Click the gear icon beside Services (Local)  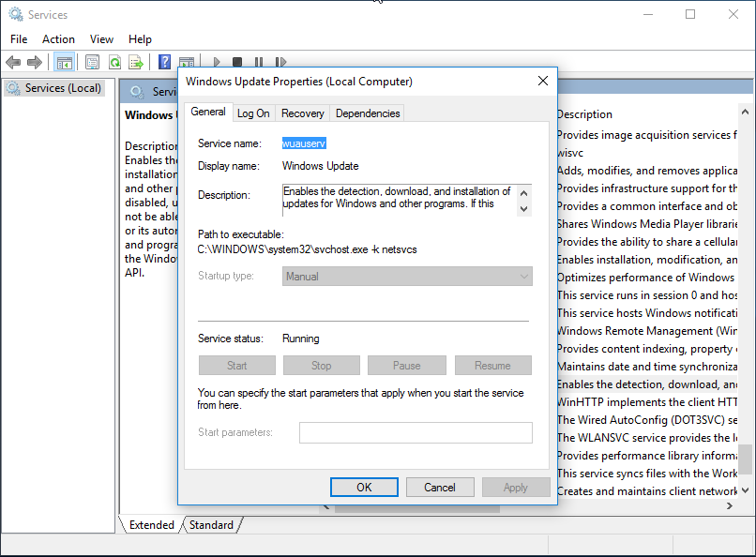point(13,88)
